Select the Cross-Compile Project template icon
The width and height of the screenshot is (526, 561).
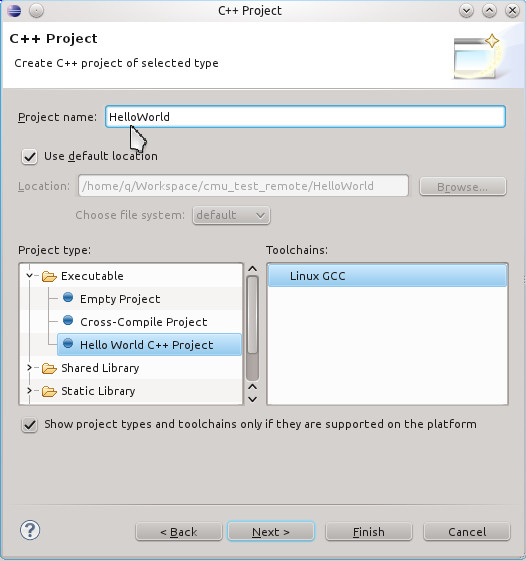point(68,321)
